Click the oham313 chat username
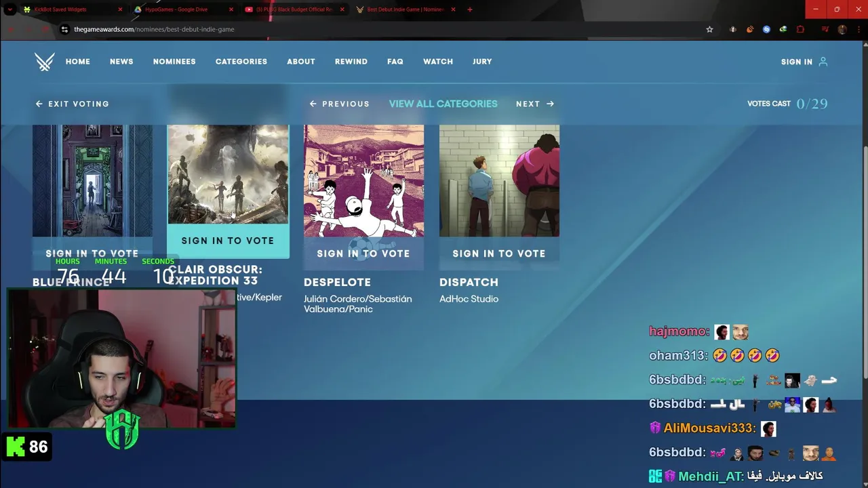The width and height of the screenshot is (868, 488). click(x=678, y=356)
